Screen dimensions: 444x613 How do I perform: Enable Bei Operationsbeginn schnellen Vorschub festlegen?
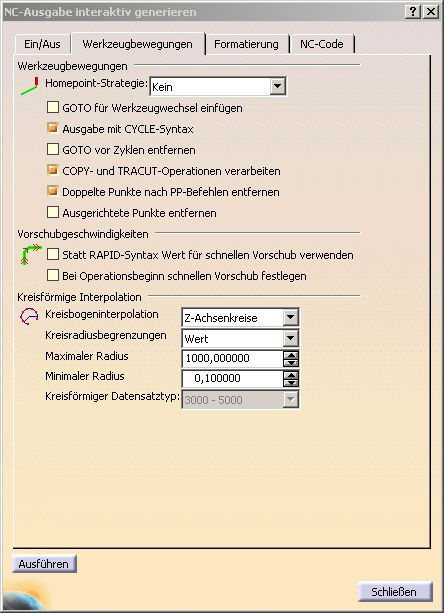[x=53, y=275]
